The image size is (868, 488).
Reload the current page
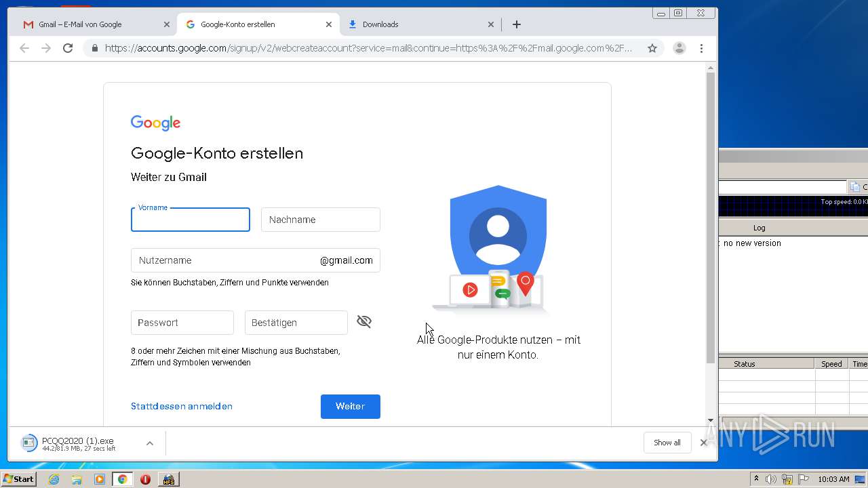click(68, 48)
